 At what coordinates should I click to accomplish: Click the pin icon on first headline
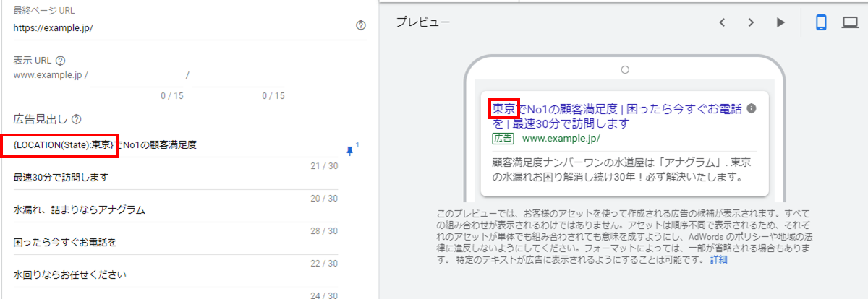[351, 150]
